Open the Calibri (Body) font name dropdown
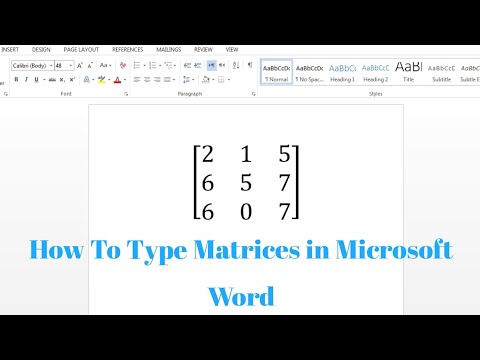This screenshot has width=480, height=360. (x=51, y=66)
